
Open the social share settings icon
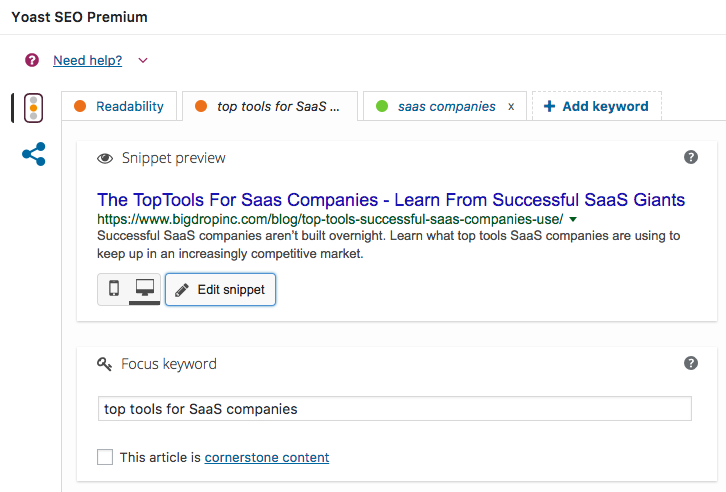pyautogui.click(x=34, y=154)
